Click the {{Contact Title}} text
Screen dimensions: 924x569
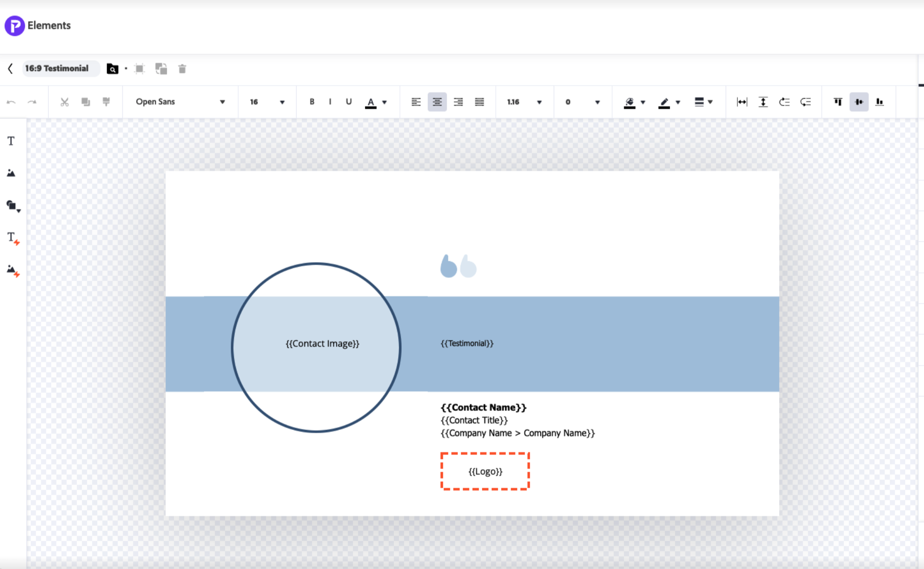pyautogui.click(x=474, y=420)
